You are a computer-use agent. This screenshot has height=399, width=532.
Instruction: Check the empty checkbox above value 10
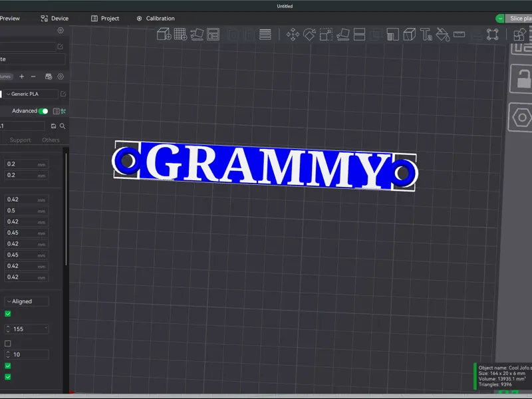8,343
